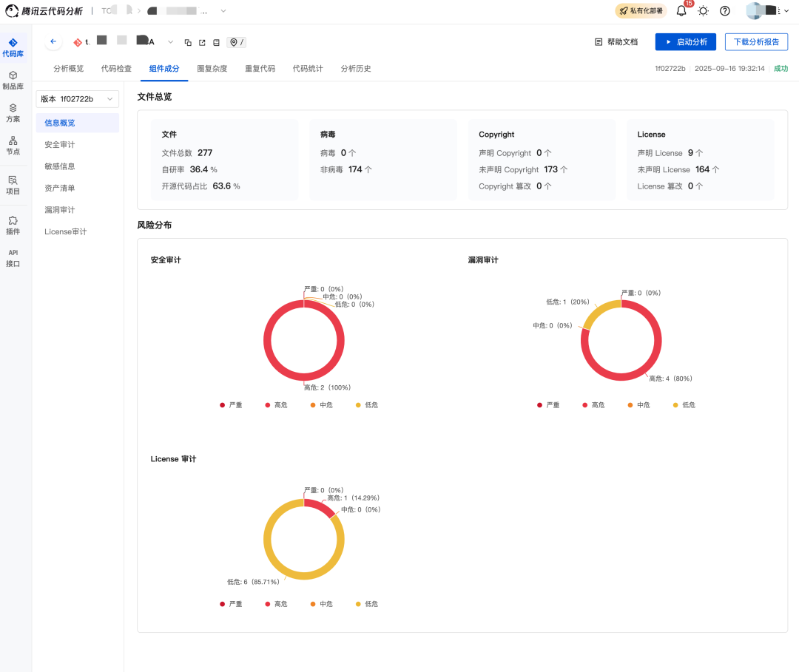
Task: Toggle 严重 legend in License 审计 chart
Action: click(x=231, y=604)
